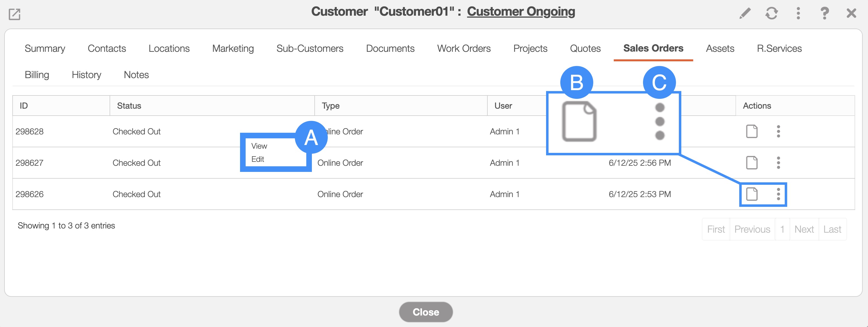
Task: Click the refresh arrows icon
Action: (771, 13)
